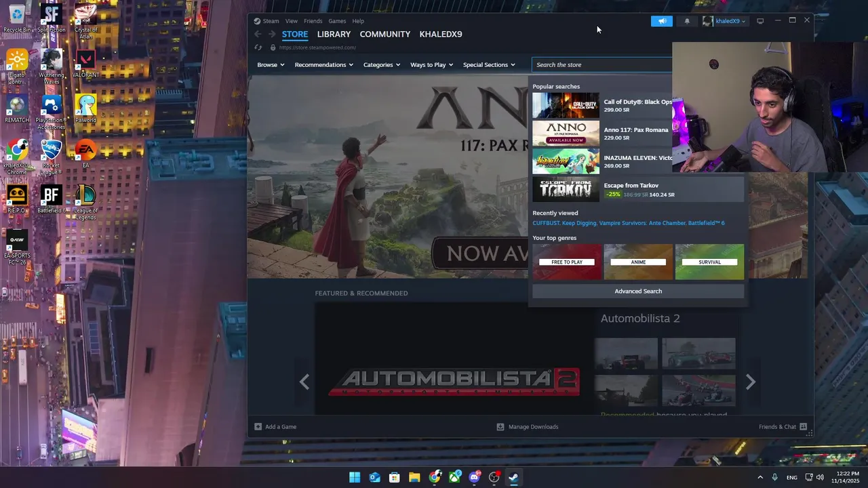Open Steam announcements megaphone button
This screenshot has width=868, height=488.
tap(662, 21)
